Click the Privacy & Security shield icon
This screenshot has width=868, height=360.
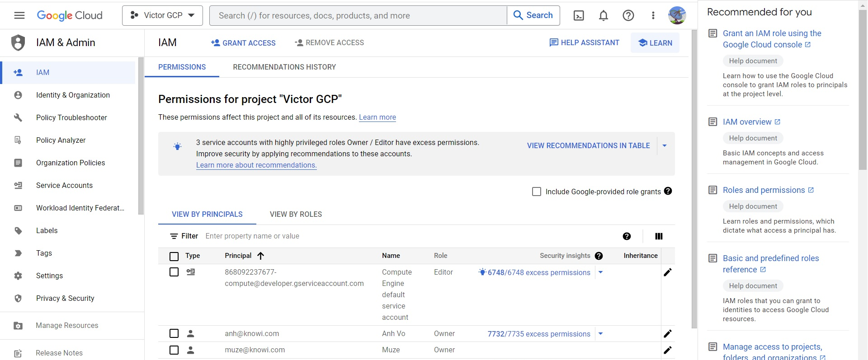coord(18,298)
